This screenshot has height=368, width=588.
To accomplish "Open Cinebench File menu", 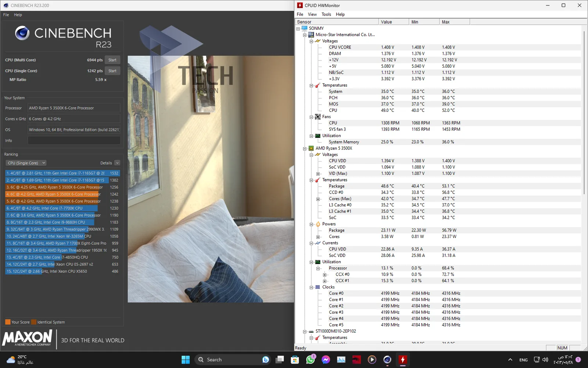I will click(6, 15).
